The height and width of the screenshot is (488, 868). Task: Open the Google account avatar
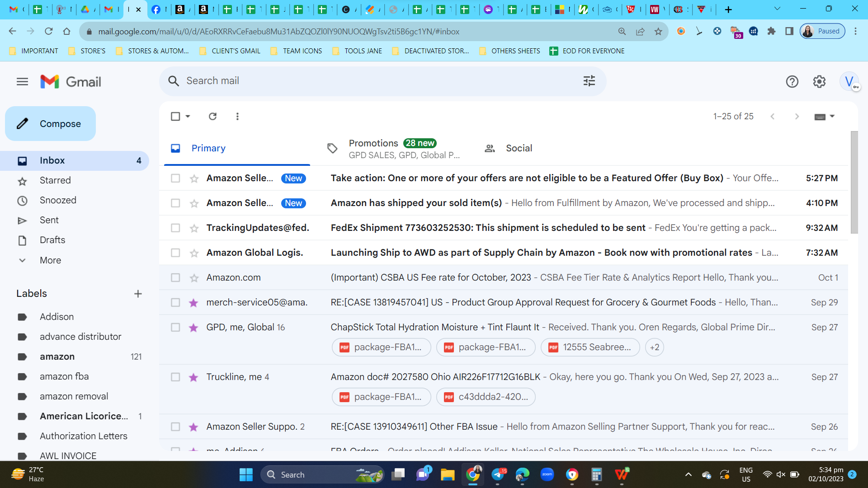tap(849, 82)
